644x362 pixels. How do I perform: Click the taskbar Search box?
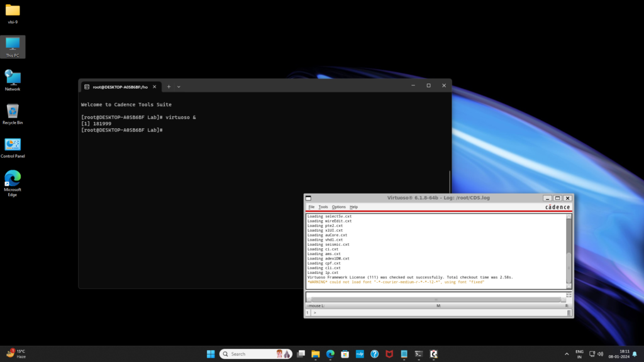coord(255,354)
